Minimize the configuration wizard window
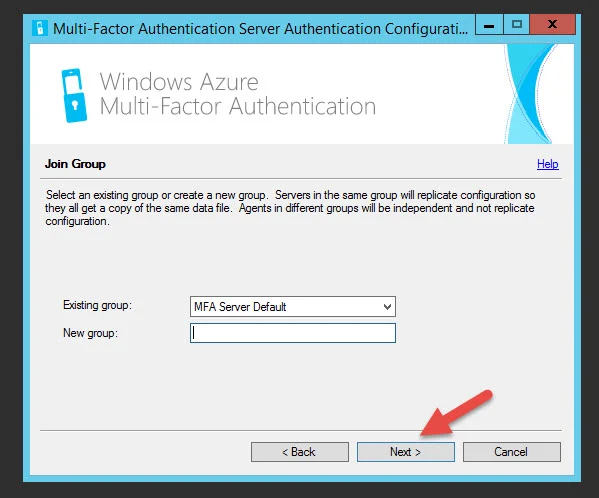The image size is (599, 498). tap(489, 25)
